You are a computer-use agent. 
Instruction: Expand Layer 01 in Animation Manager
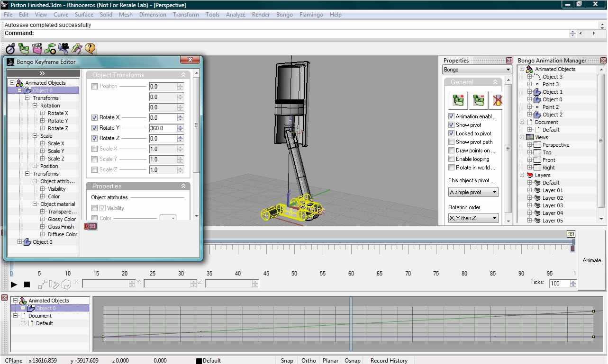point(530,190)
